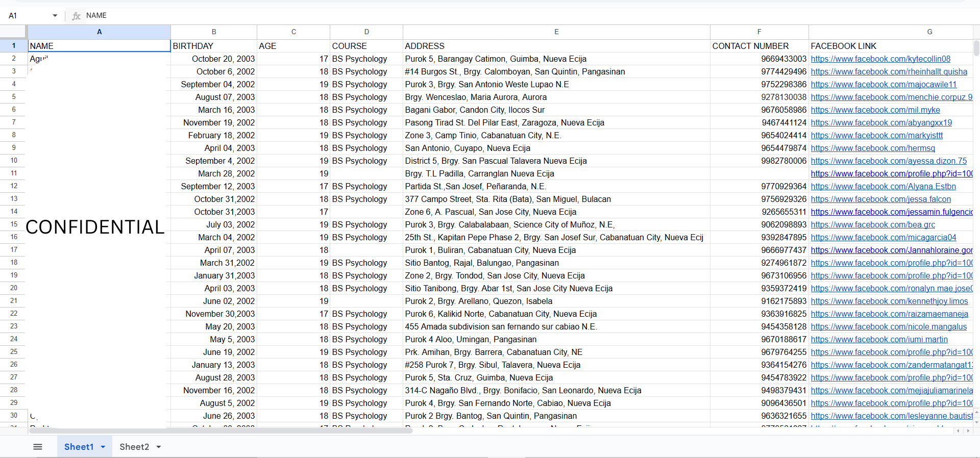Open the All Sheets hamburger menu
This screenshot has height=458, width=980.
pos(38,447)
